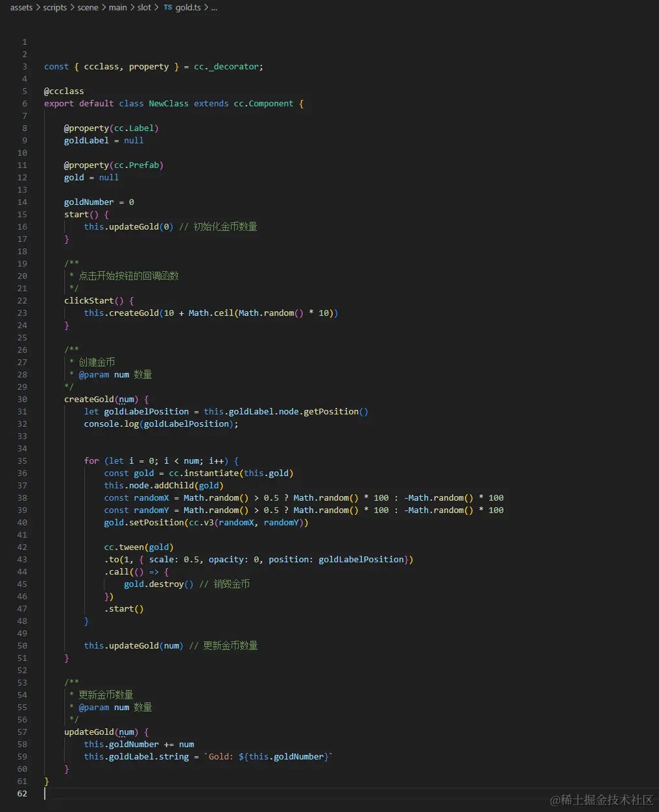Click the '@ccclass' decorator on line 5
This screenshot has height=812, width=659.
click(64, 91)
